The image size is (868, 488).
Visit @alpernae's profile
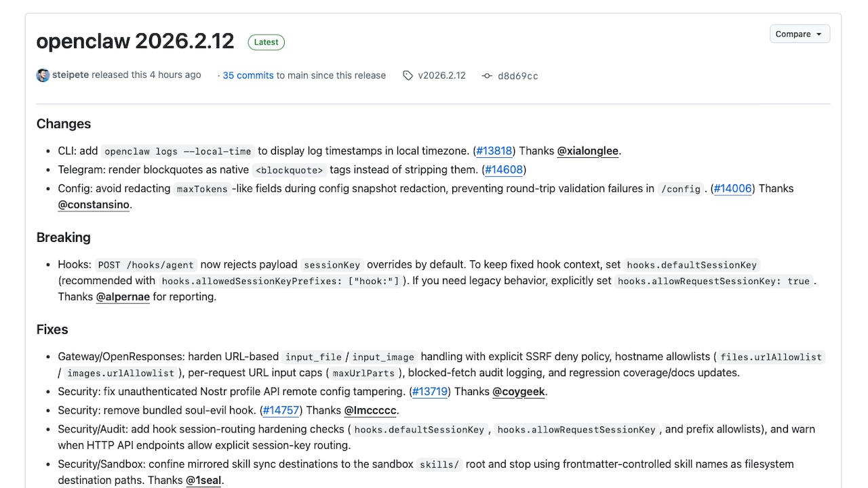(123, 296)
